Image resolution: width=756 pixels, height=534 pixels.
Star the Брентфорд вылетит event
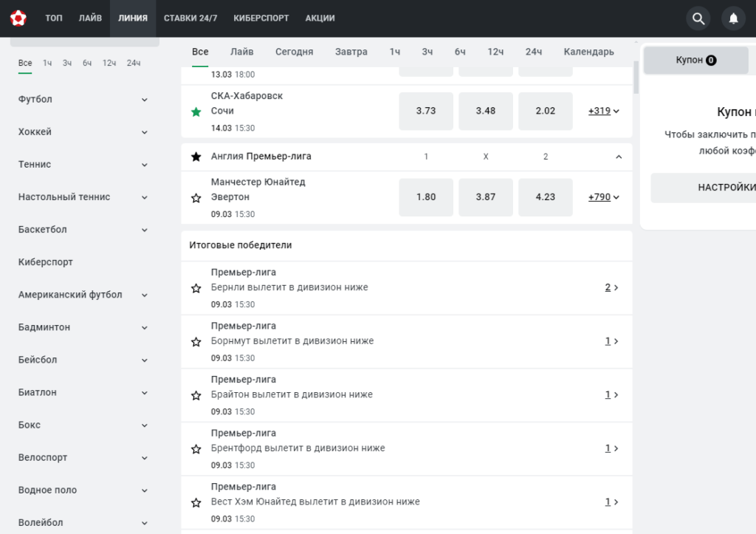pos(196,448)
